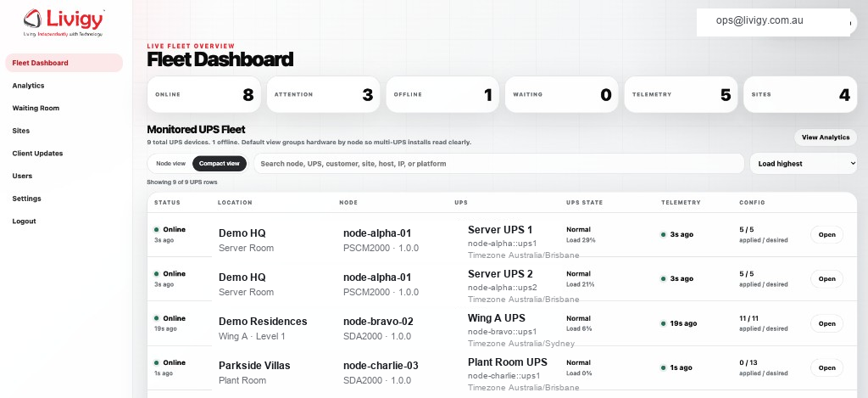
Task: Select the Attention count card
Action: point(323,95)
